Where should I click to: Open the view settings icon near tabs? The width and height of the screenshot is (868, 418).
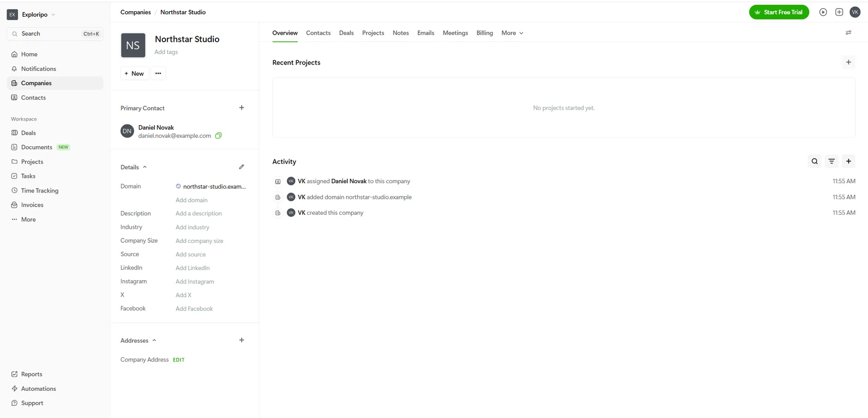coord(848,33)
